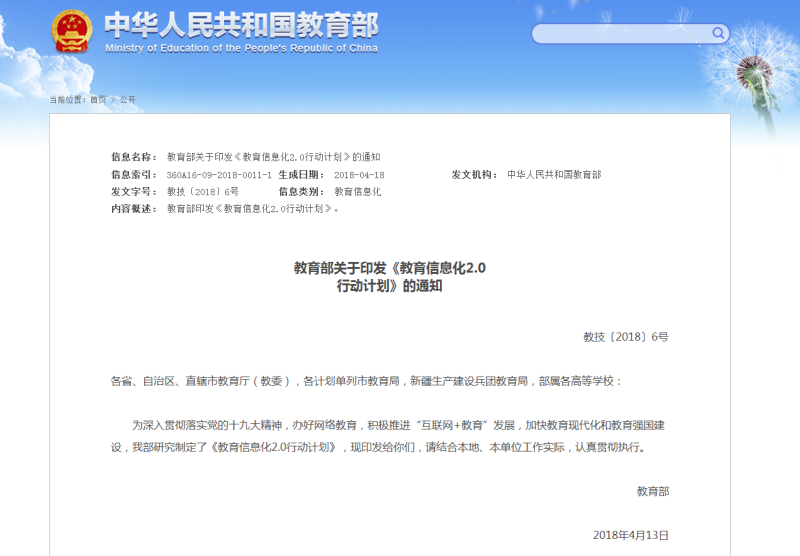Screen dimensions: 800x556
Task: Select the 内容概述 summary text
Action: [x=253, y=209]
